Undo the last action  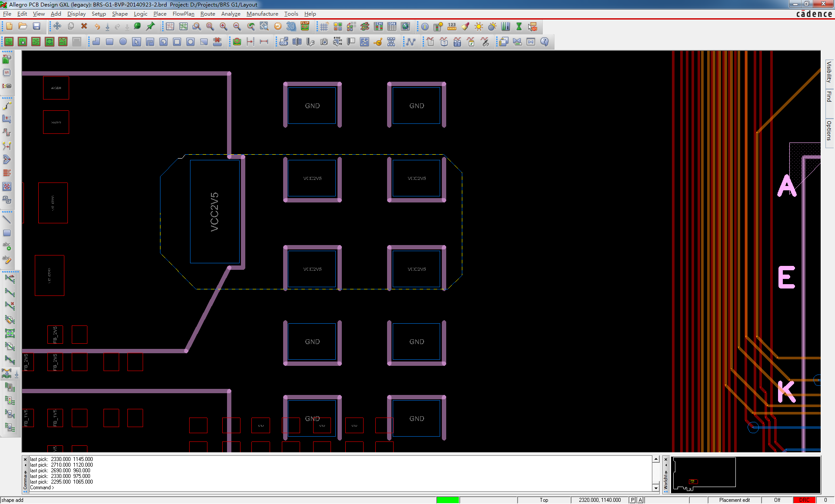point(97,27)
